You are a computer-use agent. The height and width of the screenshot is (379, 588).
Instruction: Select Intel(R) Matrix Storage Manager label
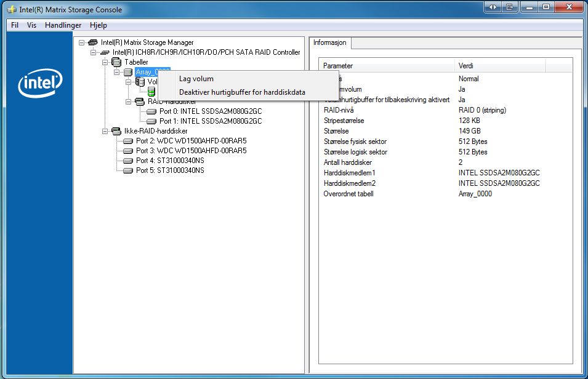pos(147,42)
